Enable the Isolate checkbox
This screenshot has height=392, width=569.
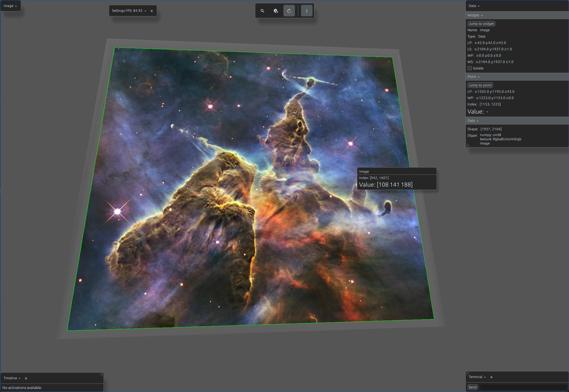tap(470, 68)
